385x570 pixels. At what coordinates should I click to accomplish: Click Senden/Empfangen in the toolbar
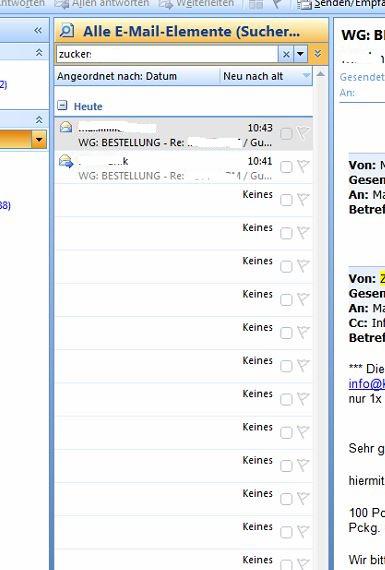coord(341,4)
